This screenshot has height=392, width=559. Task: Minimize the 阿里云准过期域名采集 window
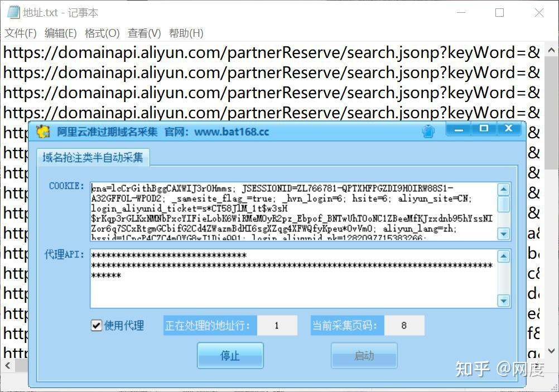459,129
